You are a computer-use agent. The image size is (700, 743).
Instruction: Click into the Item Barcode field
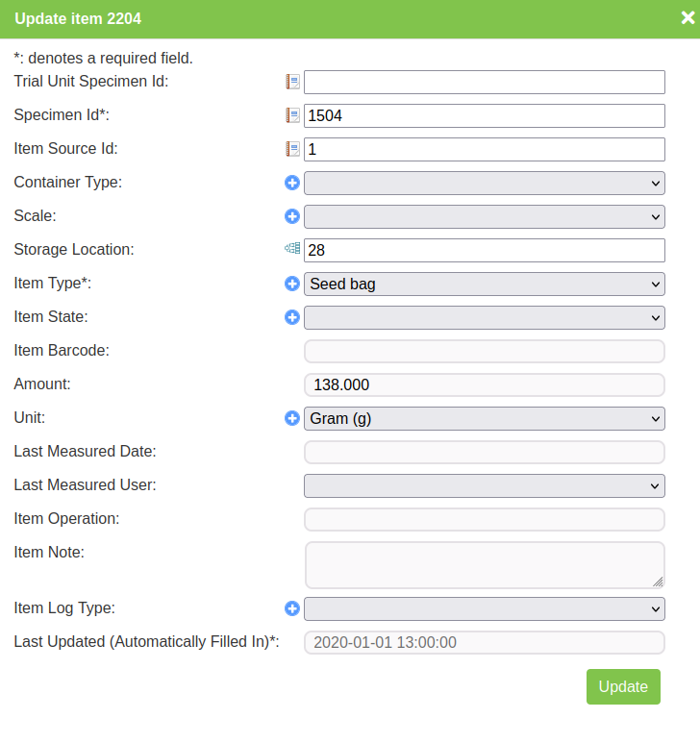pyautogui.click(x=484, y=351)
